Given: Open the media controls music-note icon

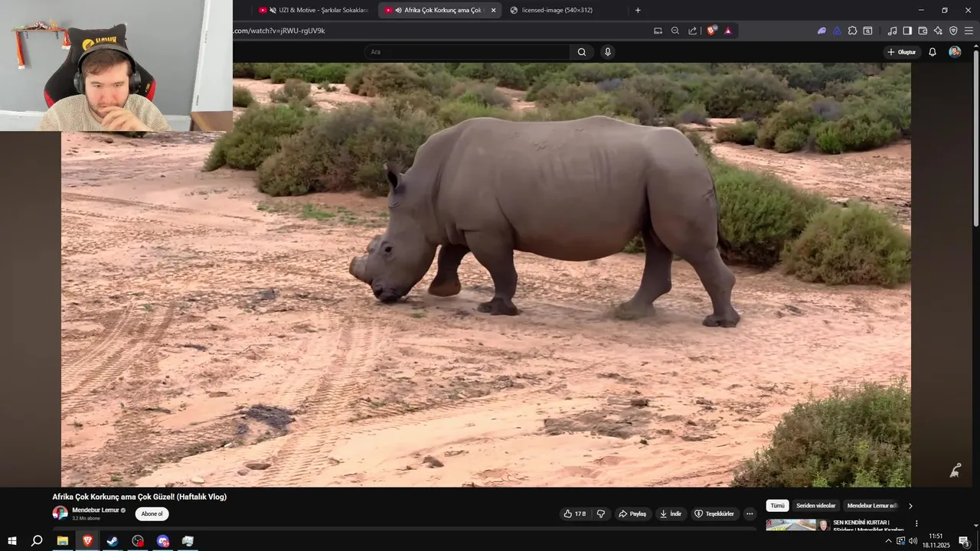Looking at the screenshot, I should click(892, 31).
